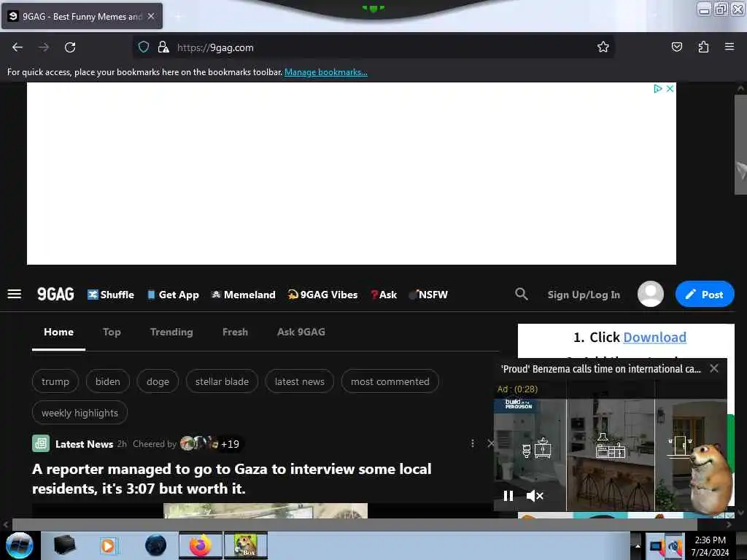Switch to the Trending tab
Viewport: 747px width, 560px height.
[x=171, y=332]
